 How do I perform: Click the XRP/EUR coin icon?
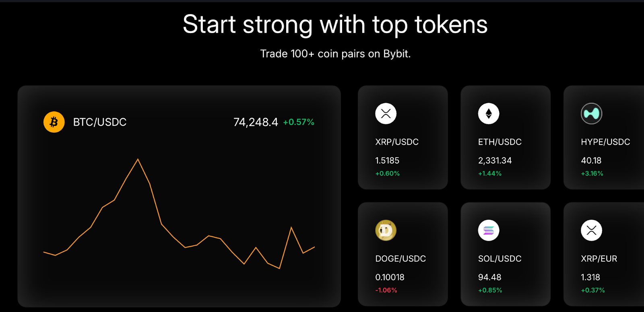[x=591, y=231]
